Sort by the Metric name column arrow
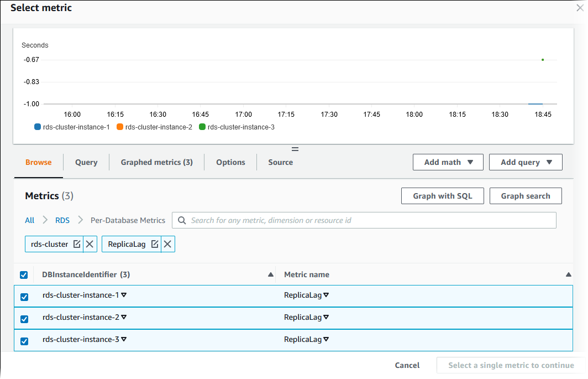This screenshot has width=588, height=379. 568,274
